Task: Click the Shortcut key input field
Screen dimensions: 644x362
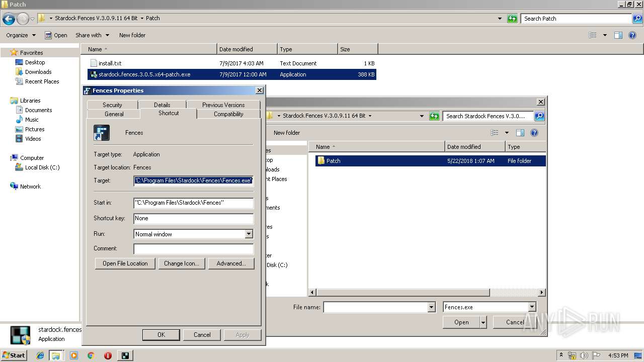Action: click(x=194, y=218)
